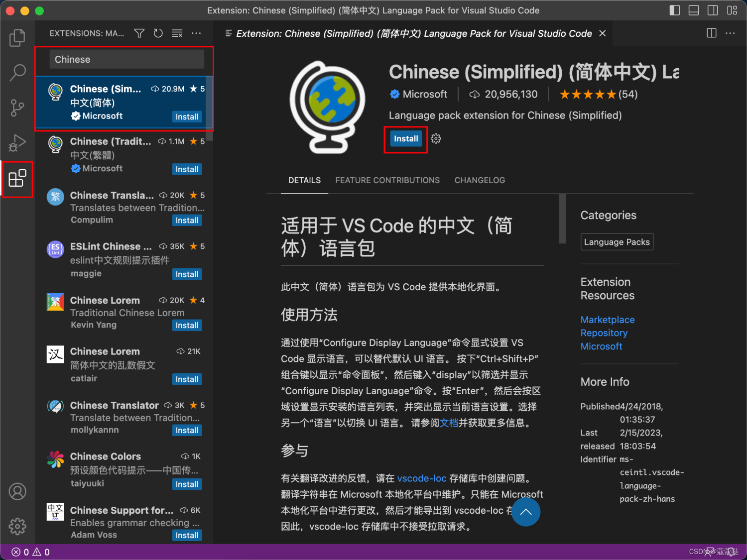Image resolution: width=747 pixels, height=560 pixels.
Task: Install Chinese (Traditional) language pack
Action: pos(187,169)
